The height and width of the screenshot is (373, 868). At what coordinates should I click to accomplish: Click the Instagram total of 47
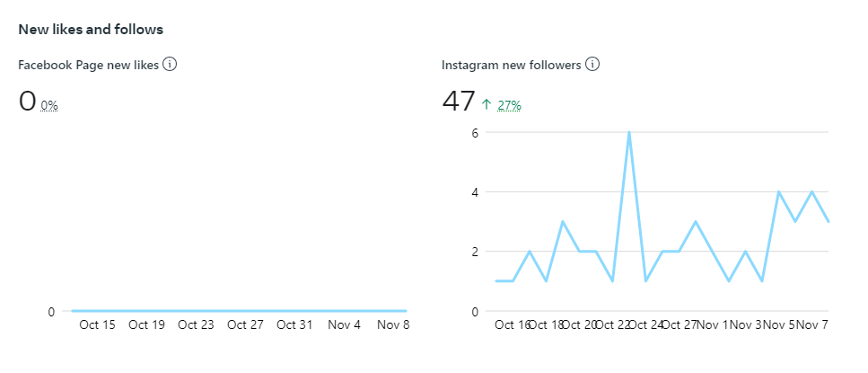pos(458,102)
